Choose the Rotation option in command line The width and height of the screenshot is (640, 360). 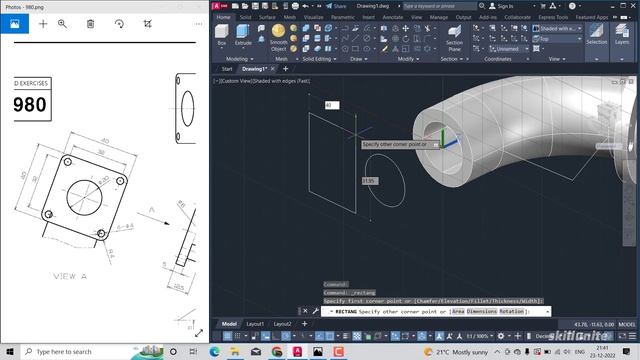pos(511,311)
